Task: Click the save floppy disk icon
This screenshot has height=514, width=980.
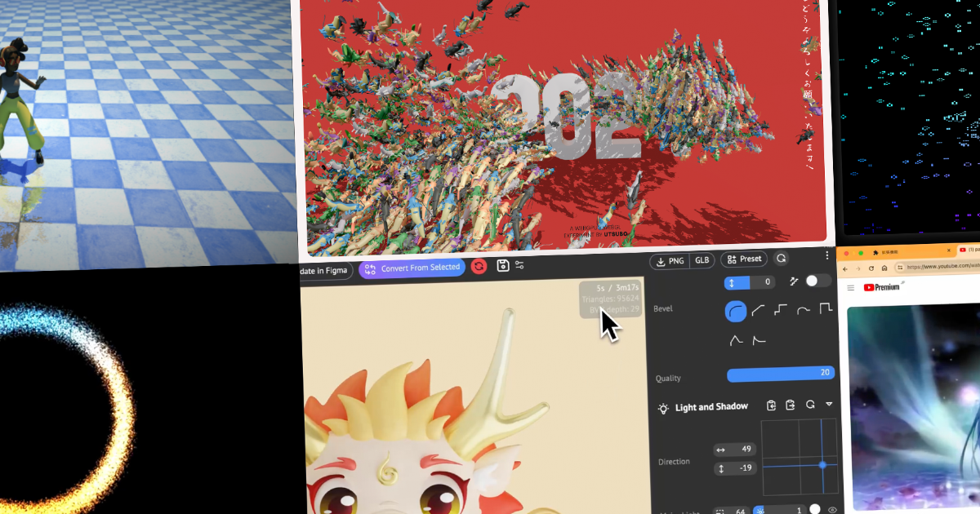Action: click(503, 265)
